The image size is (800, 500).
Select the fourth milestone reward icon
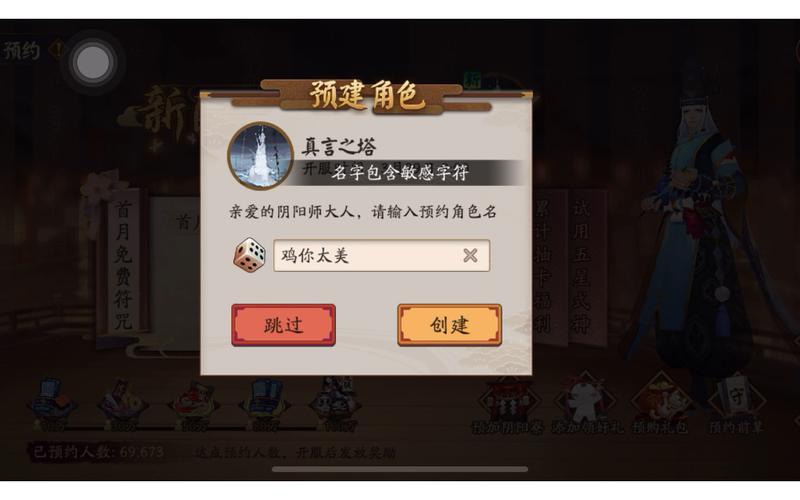(x=265, y=403)
